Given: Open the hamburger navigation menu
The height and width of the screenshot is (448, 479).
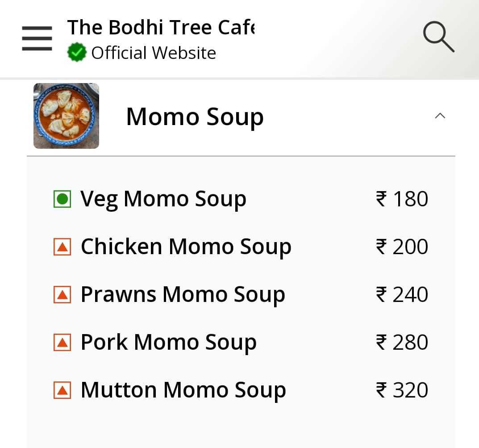Looking at the screenshot, I should tap(37, 38).
